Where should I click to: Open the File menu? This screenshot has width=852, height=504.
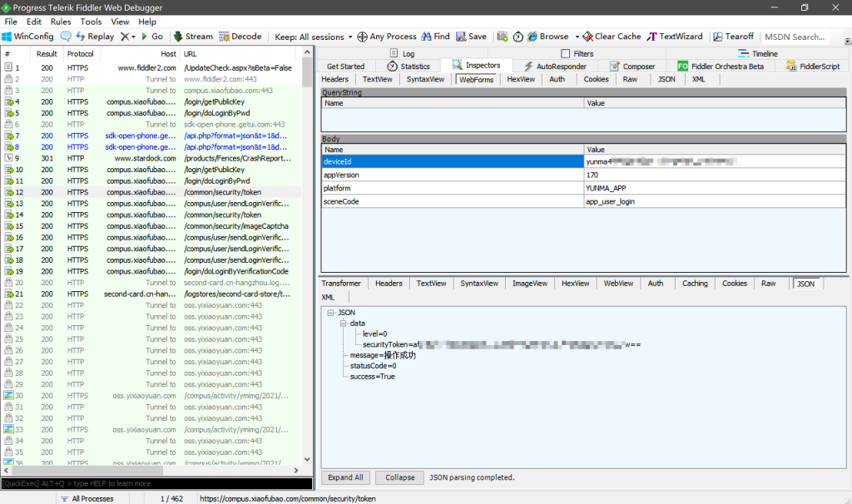click(11, 22)
